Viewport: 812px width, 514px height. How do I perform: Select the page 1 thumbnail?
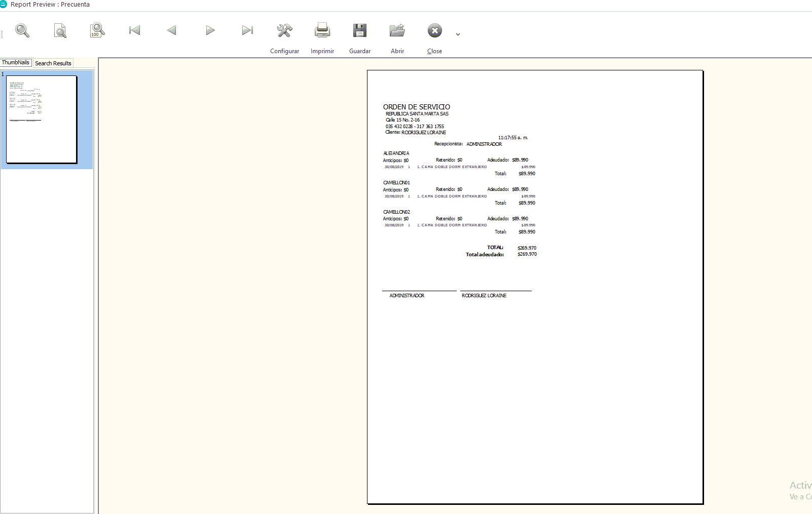42,120
